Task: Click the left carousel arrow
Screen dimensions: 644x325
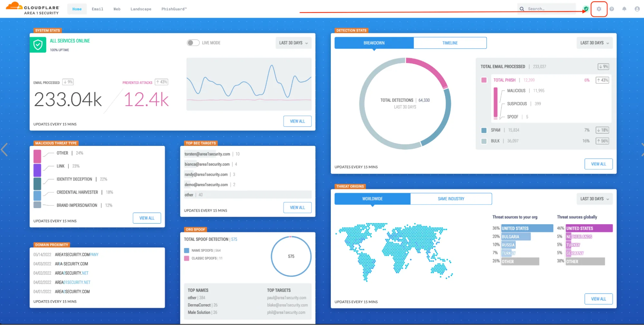Action: click(4, 150)
